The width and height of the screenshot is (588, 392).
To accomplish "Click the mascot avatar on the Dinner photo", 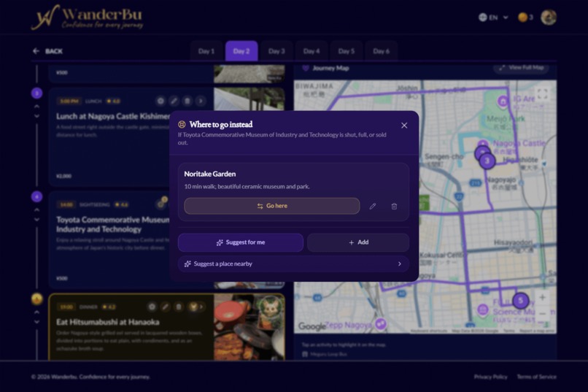I will [x=271, y=309].
